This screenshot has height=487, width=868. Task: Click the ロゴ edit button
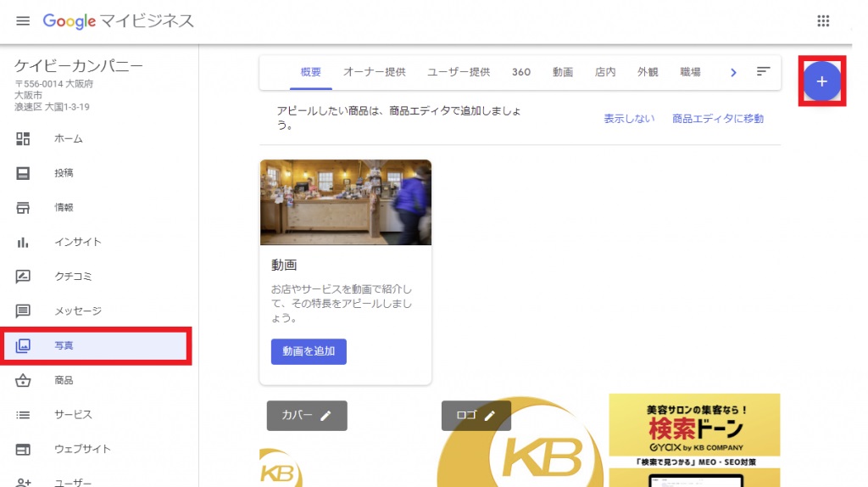point(476,416)
